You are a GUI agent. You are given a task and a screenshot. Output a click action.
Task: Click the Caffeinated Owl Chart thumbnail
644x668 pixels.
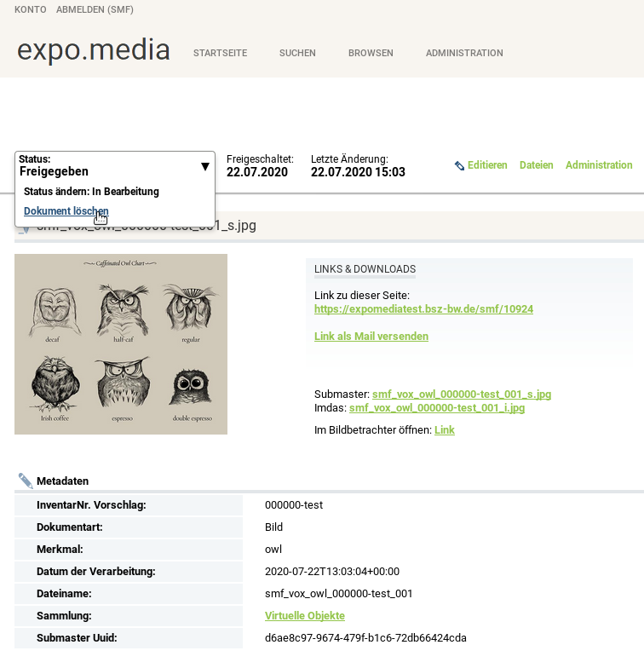121,344
